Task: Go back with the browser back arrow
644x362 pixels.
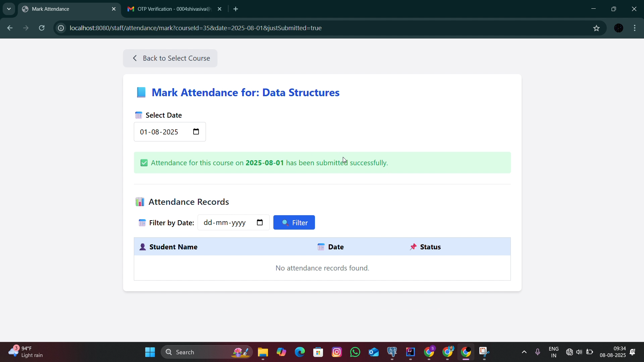Action: [x=10, y=28]
